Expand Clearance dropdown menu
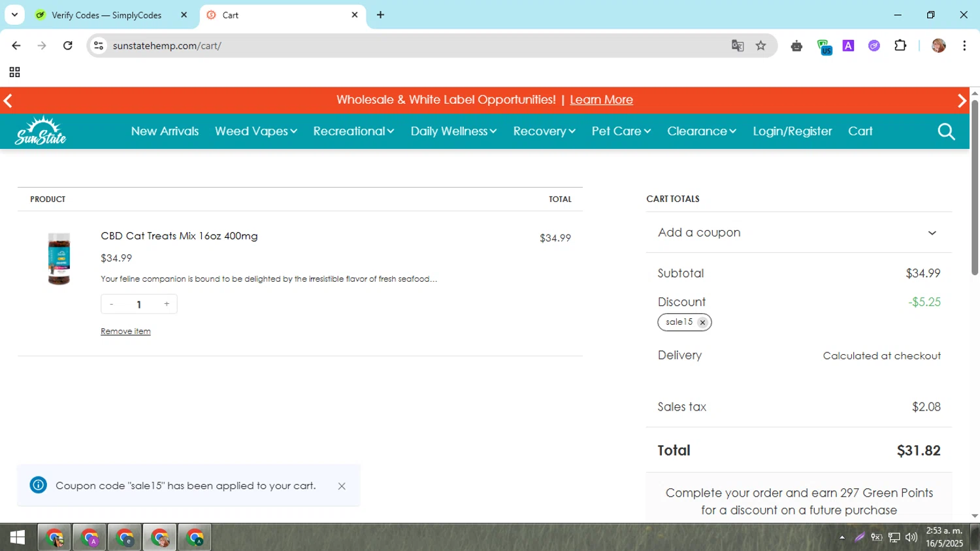This screenshot has width=980, height=551. (702, 131)
